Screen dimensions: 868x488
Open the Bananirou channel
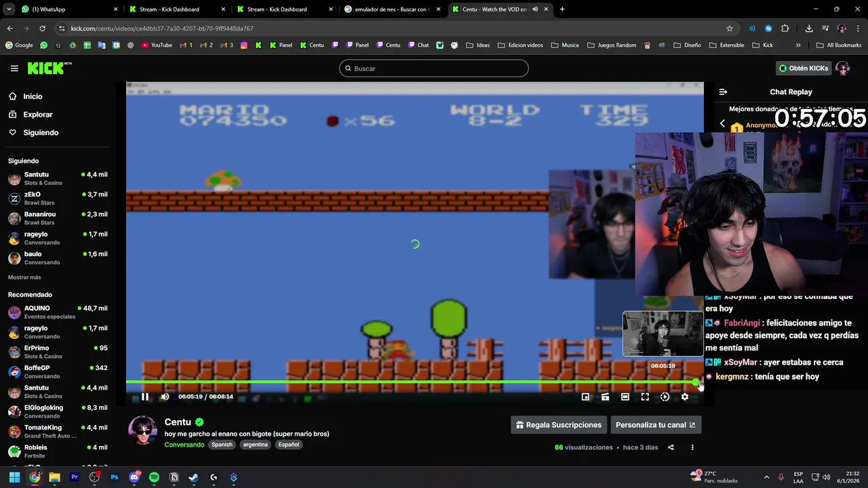point(58,218)
